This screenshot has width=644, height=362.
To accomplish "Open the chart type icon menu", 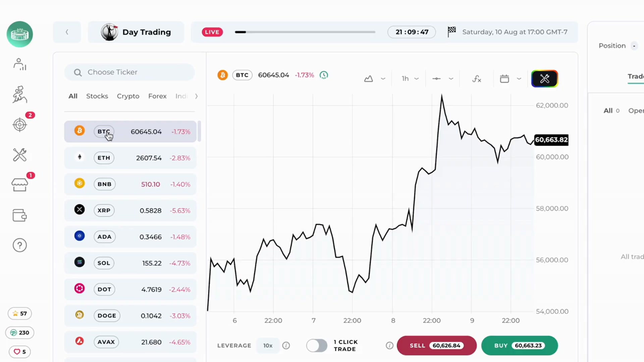I will tap(369, 78).
